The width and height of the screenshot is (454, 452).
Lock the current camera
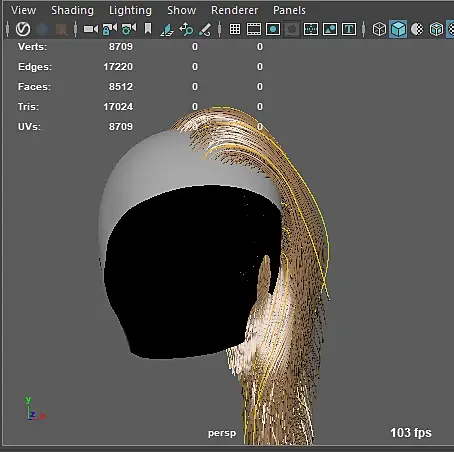(x=110, y=29)
